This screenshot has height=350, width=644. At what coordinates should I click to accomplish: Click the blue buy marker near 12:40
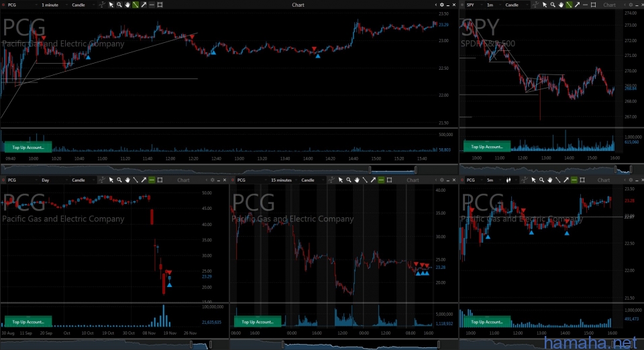[x=213, y=52]
